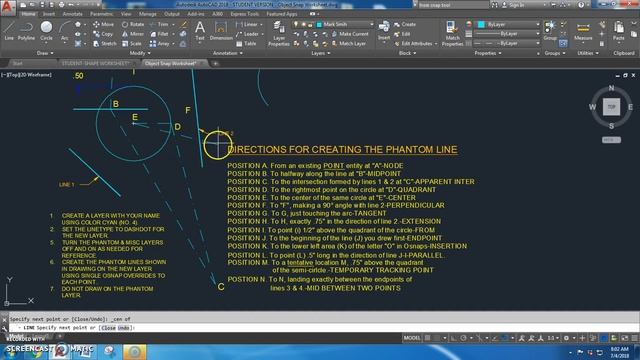Insert a Table

pos(246,43)
